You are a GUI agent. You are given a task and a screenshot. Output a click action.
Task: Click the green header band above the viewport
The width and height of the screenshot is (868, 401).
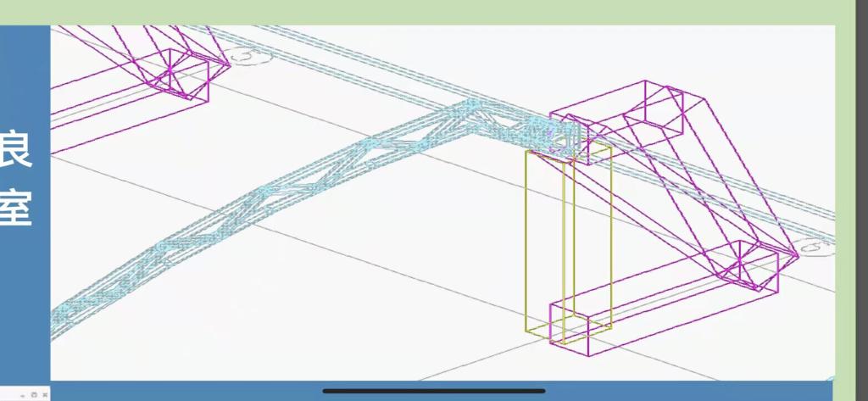click(424, 12)
